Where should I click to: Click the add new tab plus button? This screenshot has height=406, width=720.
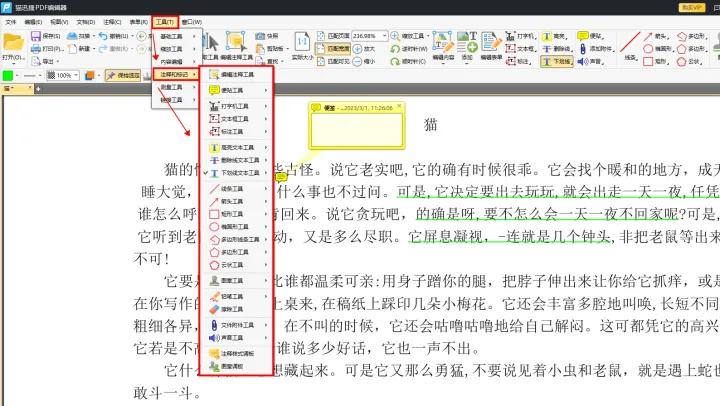38,89
